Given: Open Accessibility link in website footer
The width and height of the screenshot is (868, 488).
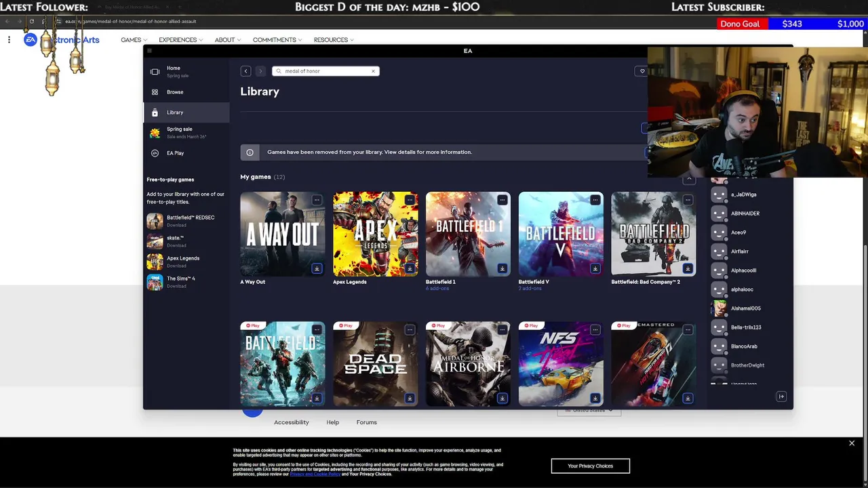Looking at the screenshot, I should (292, 422).
